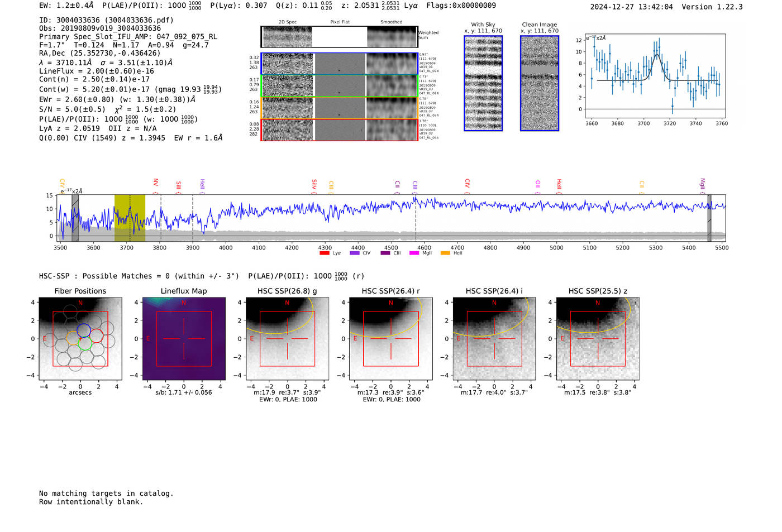The height and width of the screenshot is (532, 782).
Task: Open the HSC SSP(26.8) g cutout
Action: click(x=287, y=338)
